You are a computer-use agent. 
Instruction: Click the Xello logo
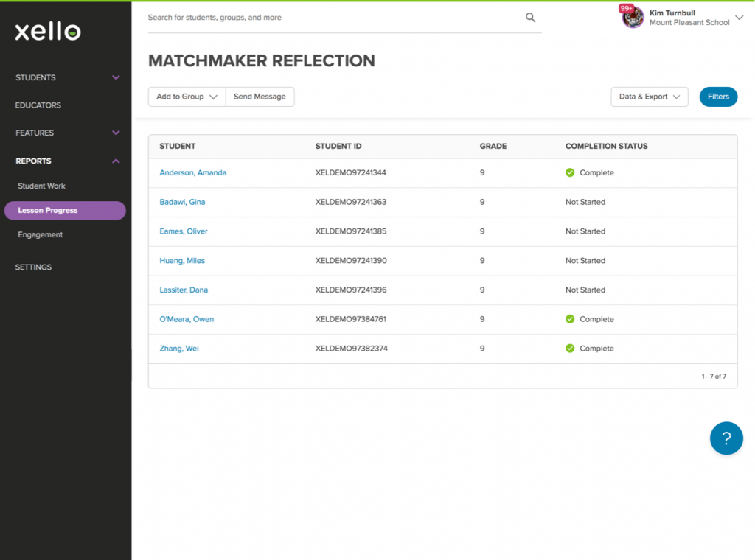(48, 31)
